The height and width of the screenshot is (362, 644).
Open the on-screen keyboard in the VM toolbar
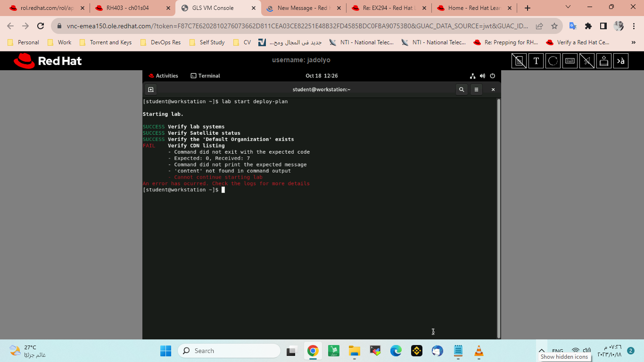(570, 60)
